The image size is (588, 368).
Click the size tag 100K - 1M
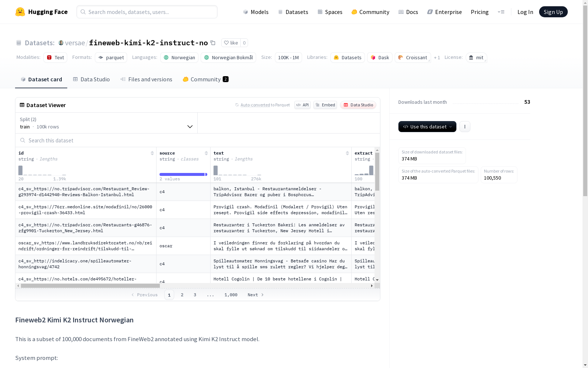[x=288, y=57]
